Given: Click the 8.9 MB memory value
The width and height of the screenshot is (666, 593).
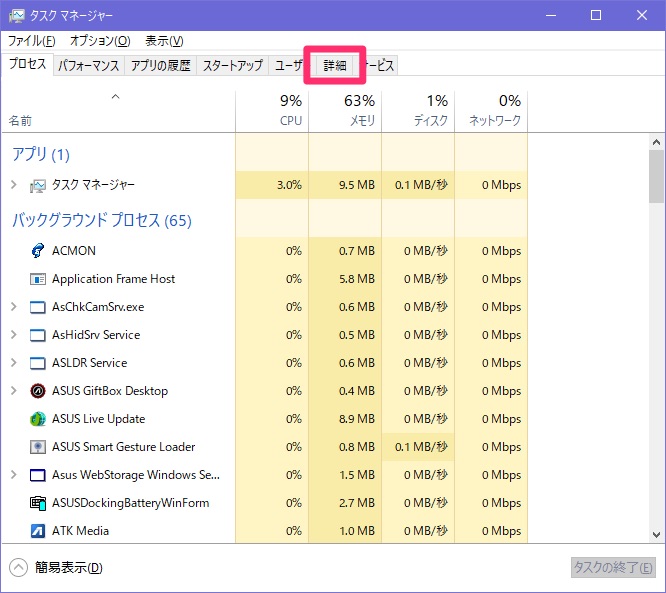Looking at the screenshot, I should [x=357, y=419].
